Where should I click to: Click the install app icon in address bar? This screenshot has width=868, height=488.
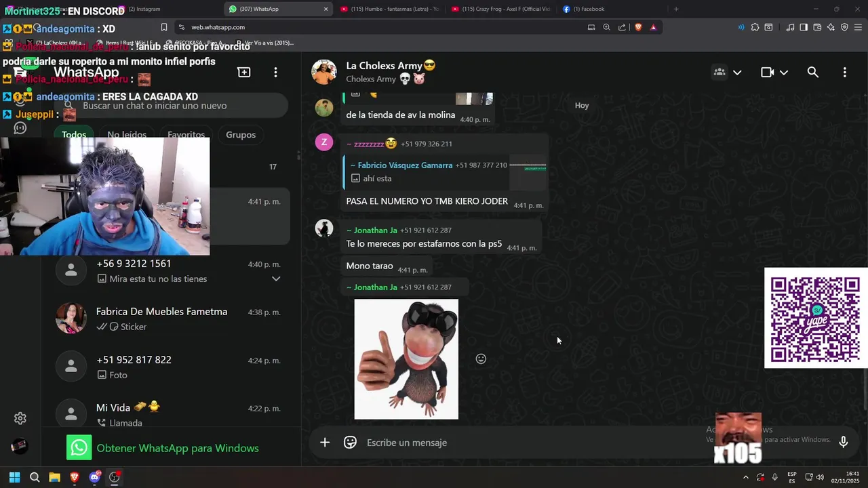591,27
